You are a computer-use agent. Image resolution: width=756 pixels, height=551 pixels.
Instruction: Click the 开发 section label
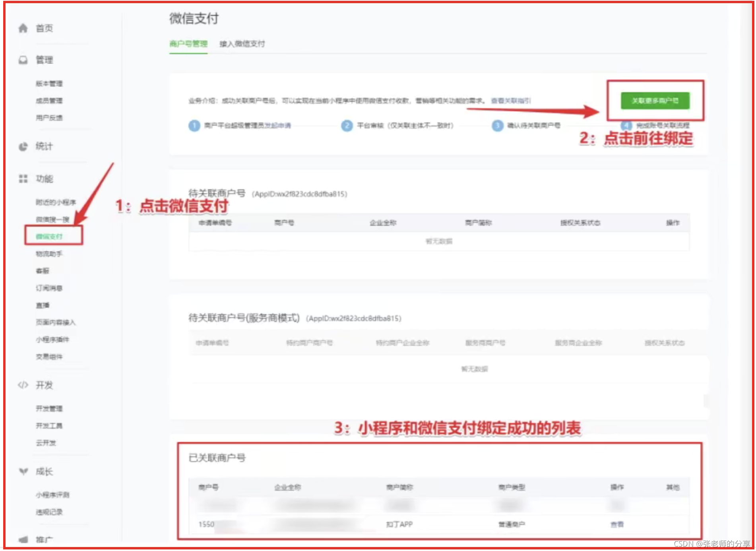click(45, 385)
